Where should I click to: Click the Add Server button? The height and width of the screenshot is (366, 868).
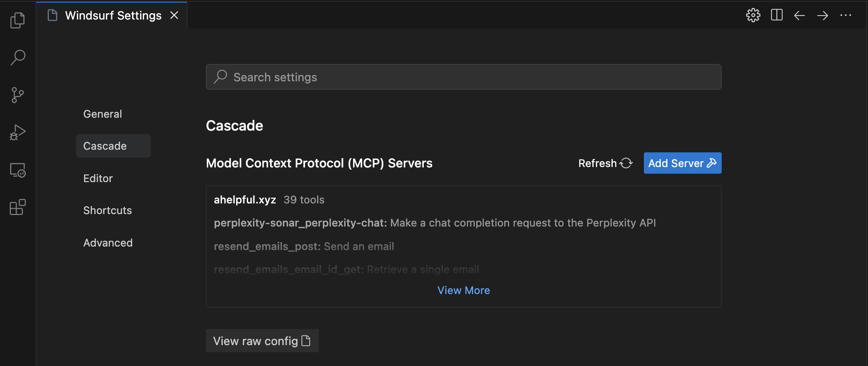pyautogui.click(x=682, y=163)
